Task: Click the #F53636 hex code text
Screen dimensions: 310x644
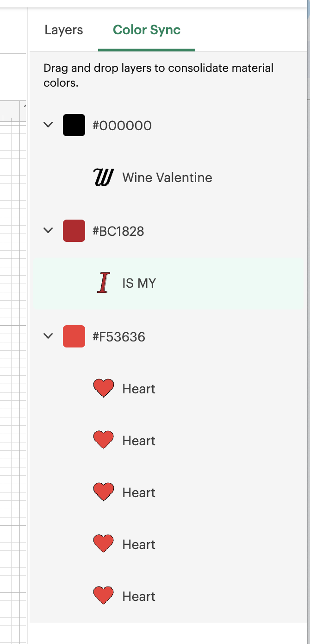Action: (x=119, y=337)
